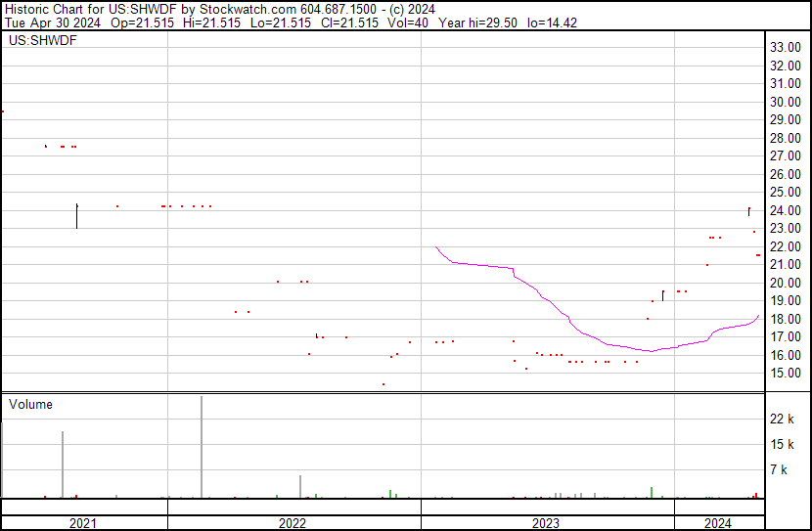Click the Volume panel label

point(30,404)
